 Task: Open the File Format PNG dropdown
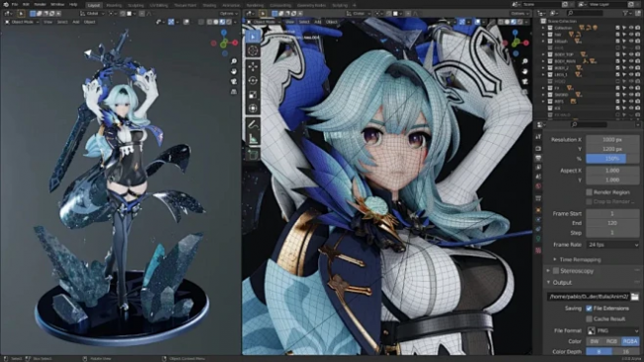613,330
